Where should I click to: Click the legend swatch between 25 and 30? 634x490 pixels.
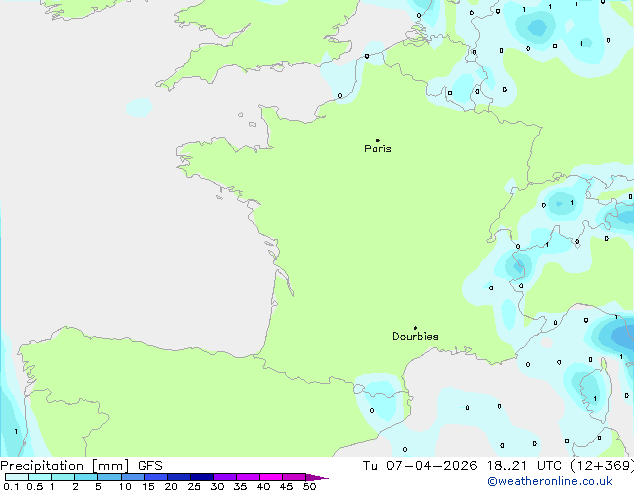tap(202, 477)
